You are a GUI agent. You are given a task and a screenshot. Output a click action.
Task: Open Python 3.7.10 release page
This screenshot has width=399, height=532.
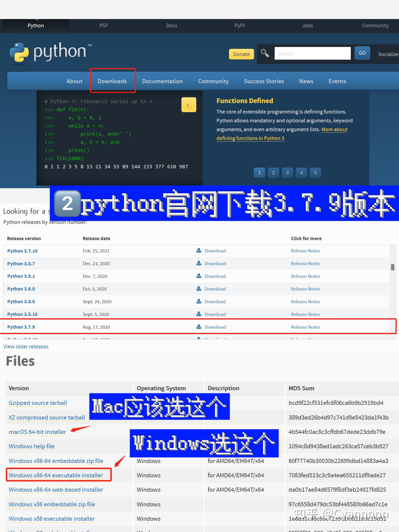pos(22,251)
